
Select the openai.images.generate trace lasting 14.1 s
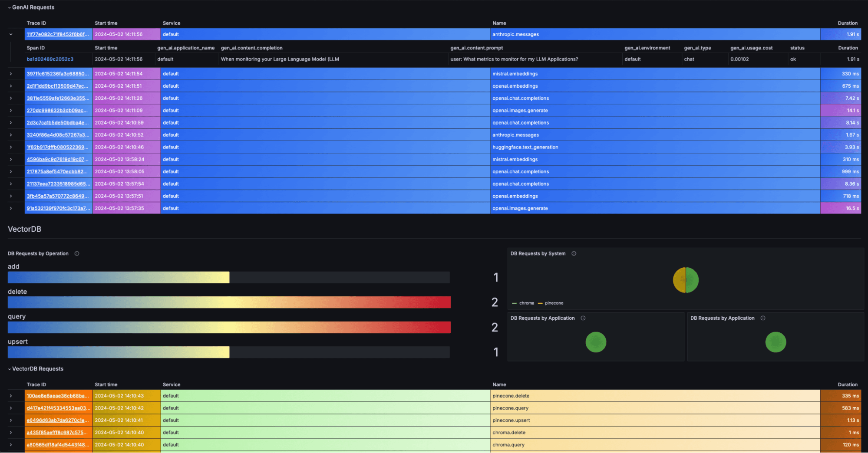tap(58, 110)
